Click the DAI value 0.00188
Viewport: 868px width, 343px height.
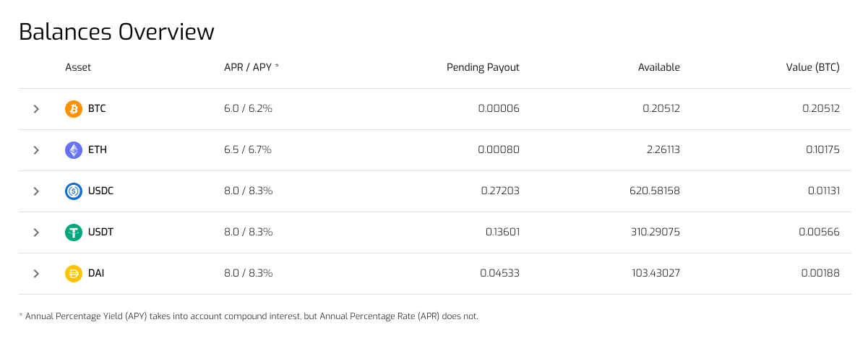pos(821,273)
